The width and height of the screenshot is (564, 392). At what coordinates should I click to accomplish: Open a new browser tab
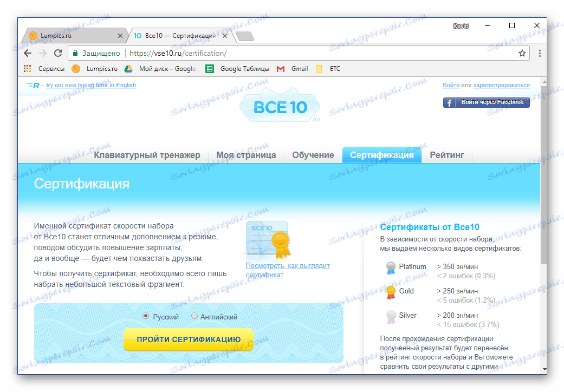[245, 36]
